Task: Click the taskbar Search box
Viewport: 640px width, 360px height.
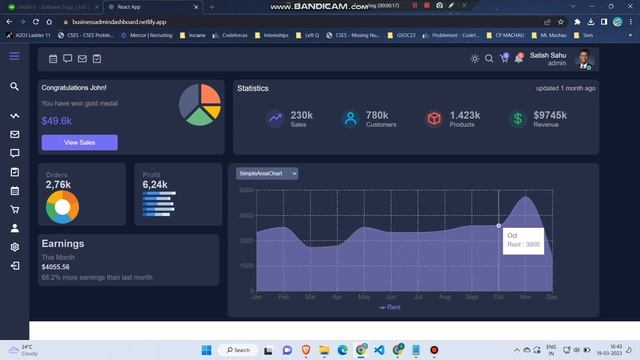Action: (x=238, y=350)
